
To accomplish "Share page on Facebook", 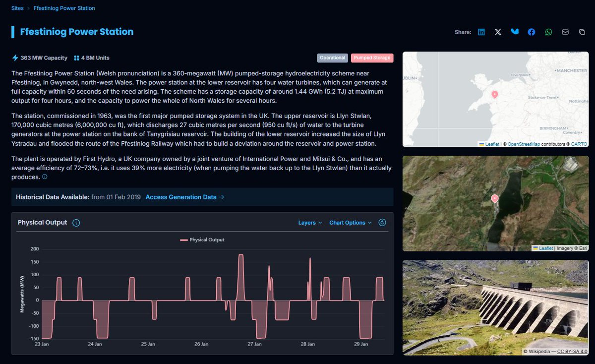I will (532, 32).
